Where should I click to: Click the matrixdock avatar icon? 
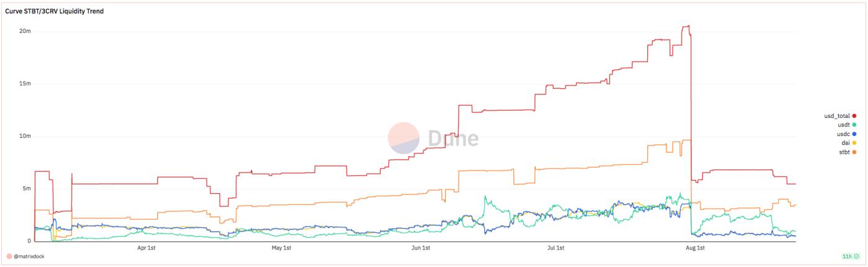(9, 256)
